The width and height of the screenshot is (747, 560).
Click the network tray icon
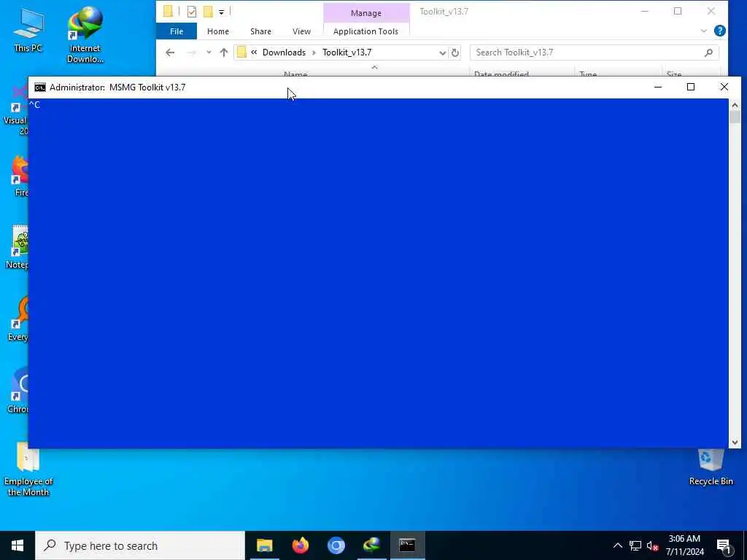point(635,545)
